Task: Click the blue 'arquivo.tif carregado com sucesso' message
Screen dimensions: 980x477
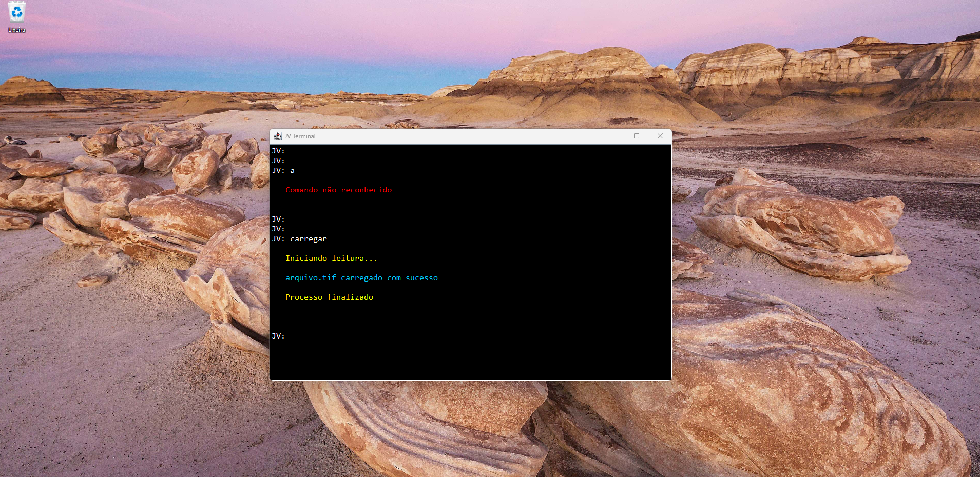Action: tap(361, 277)
